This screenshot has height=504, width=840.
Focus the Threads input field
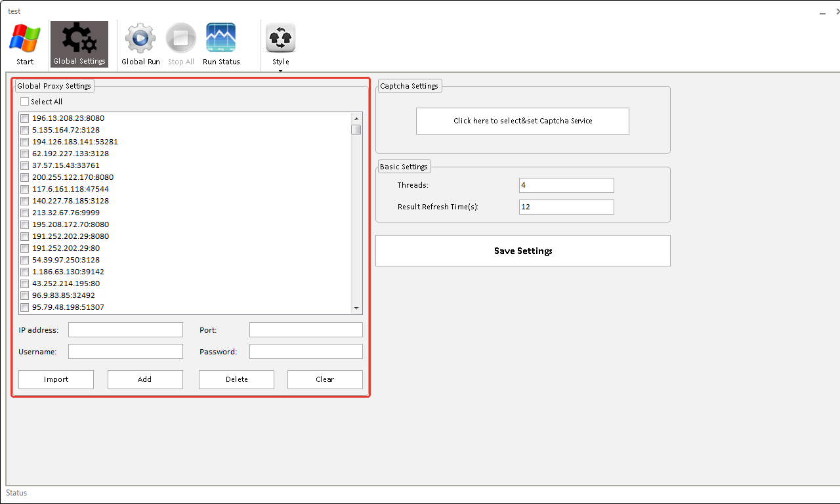[566, 186]
